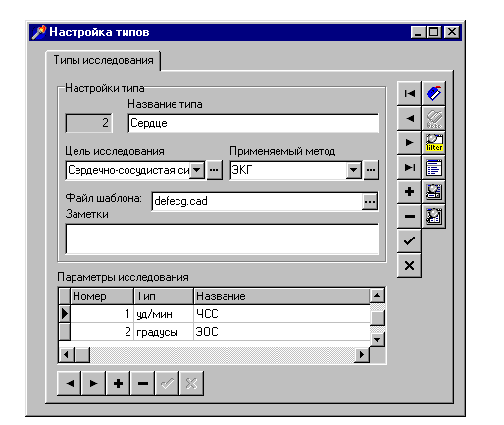This screenshot has width=504, height=425.
Task: Click grayed X in bottom navigator
Action: tap(191, 383)
